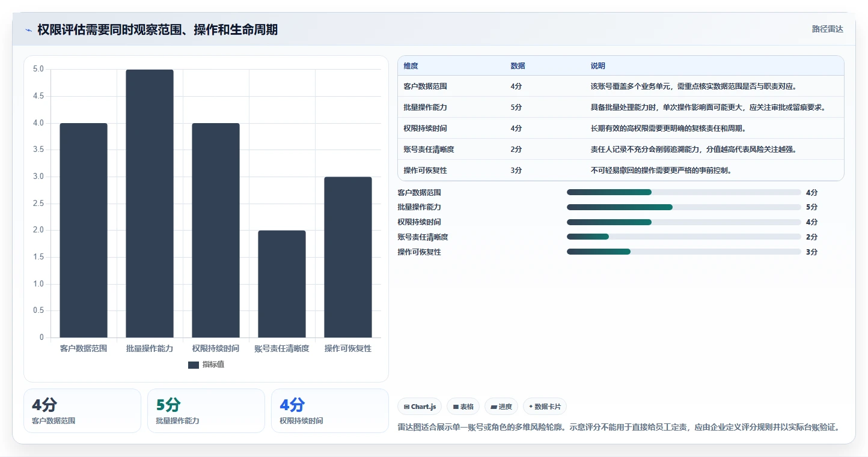Click the 权限持续时间 progress bar

tap(684, 222)
